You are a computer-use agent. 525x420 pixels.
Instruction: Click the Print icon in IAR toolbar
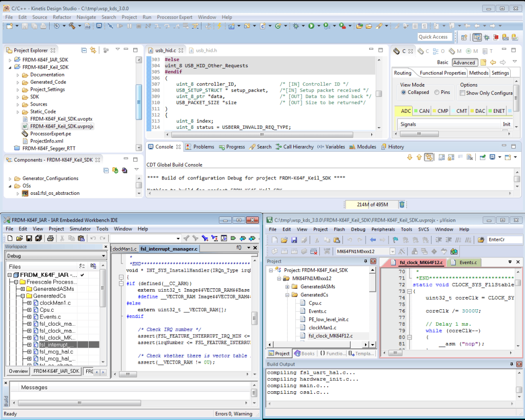(x=50, y=238)
